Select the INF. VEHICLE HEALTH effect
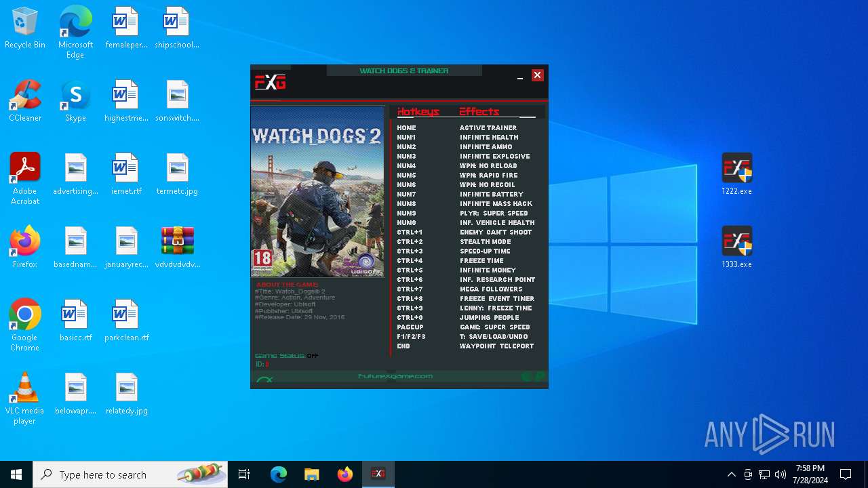868x488 pixels. (497, 222)
